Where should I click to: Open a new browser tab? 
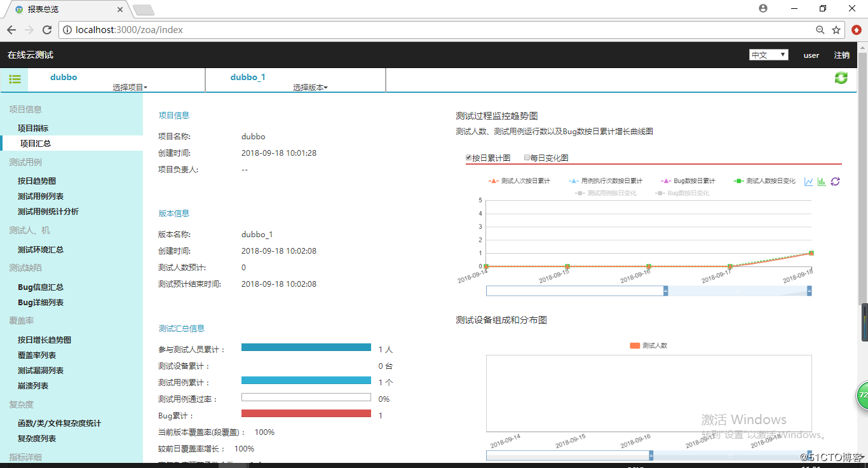pos(144,10)
